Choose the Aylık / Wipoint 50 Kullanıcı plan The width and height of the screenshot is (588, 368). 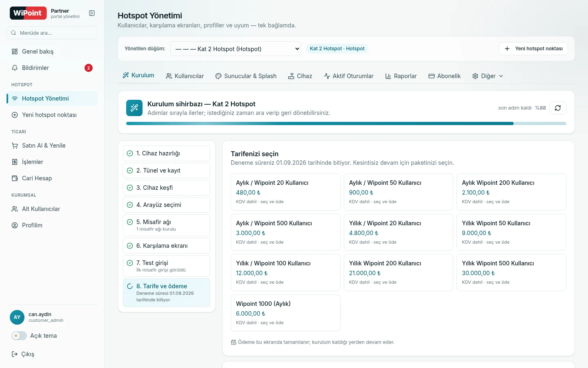[399, 192]
